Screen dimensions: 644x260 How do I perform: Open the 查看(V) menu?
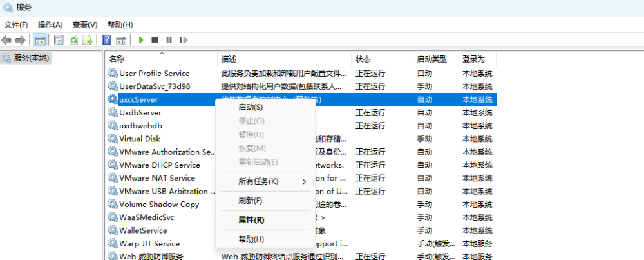(85, 25)
